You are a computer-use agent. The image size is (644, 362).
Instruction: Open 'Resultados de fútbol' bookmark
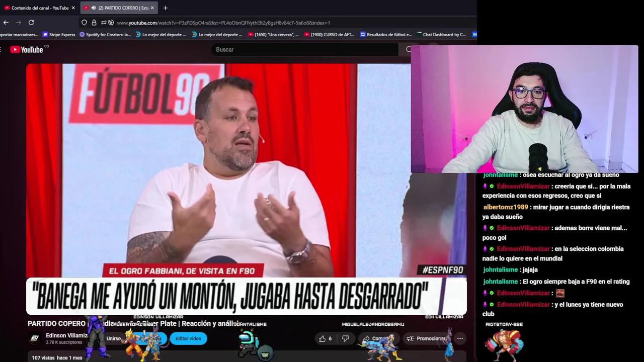tap(386, 35)
